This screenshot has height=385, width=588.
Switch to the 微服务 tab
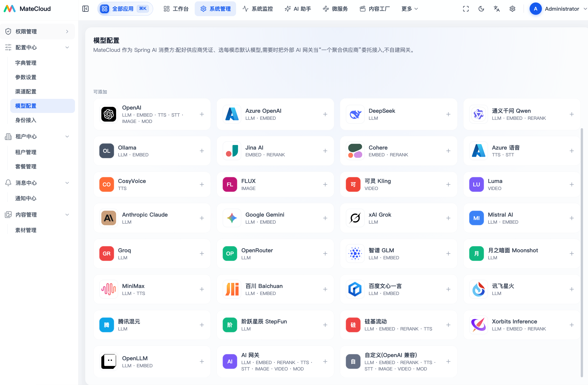[x=335, y=9]
